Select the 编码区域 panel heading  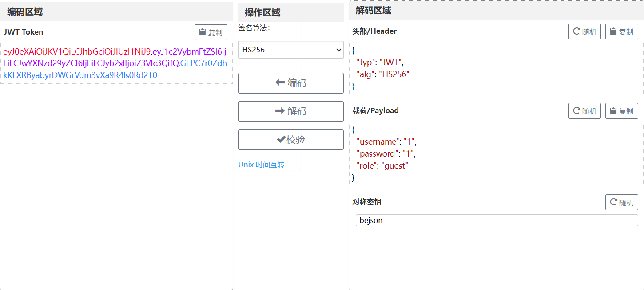coord(25,12)
